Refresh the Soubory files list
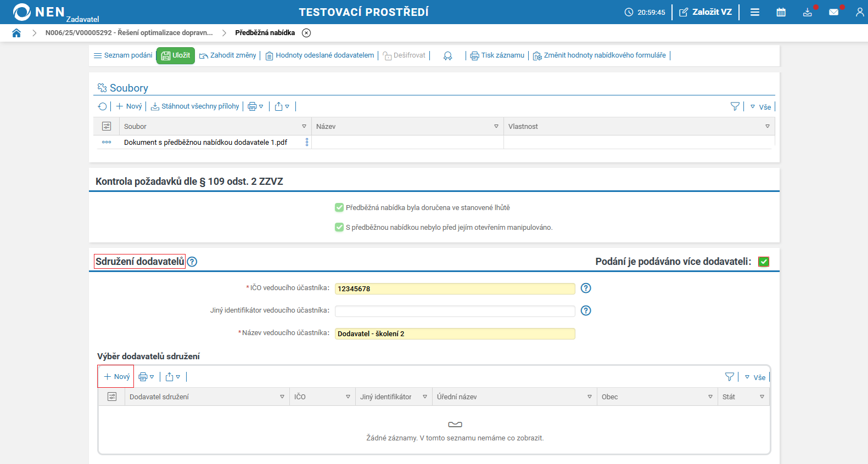 pos(102,106)
